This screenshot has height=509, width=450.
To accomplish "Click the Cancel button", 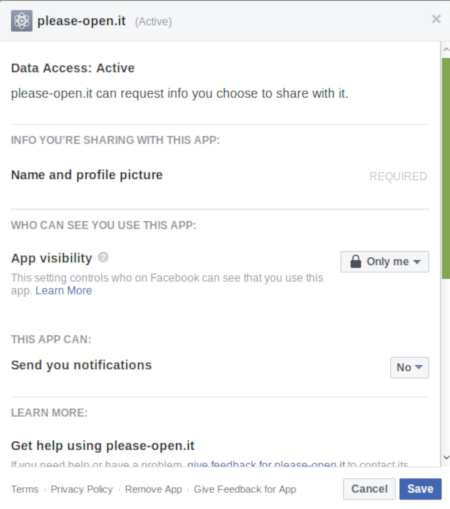I will tap(369, 489).
